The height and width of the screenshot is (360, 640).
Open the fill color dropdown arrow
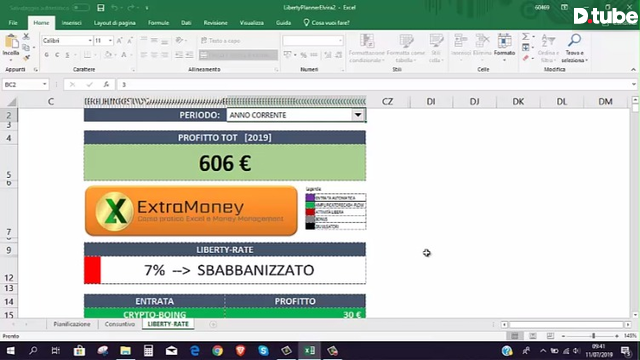tap(116, 55)
